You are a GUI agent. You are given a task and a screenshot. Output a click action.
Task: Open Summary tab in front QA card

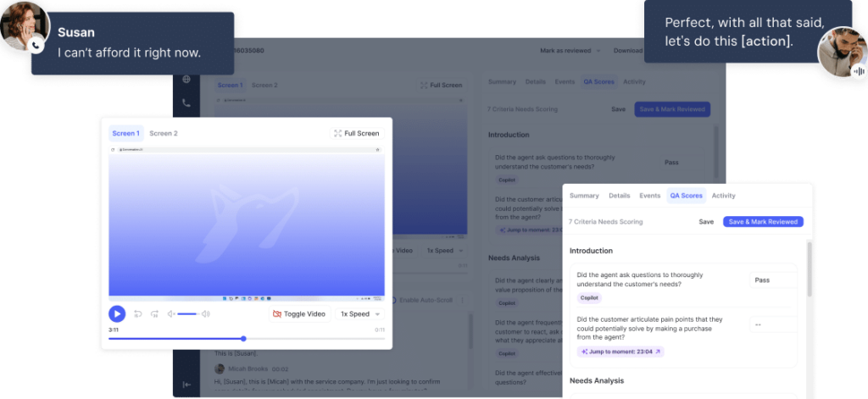584,196
